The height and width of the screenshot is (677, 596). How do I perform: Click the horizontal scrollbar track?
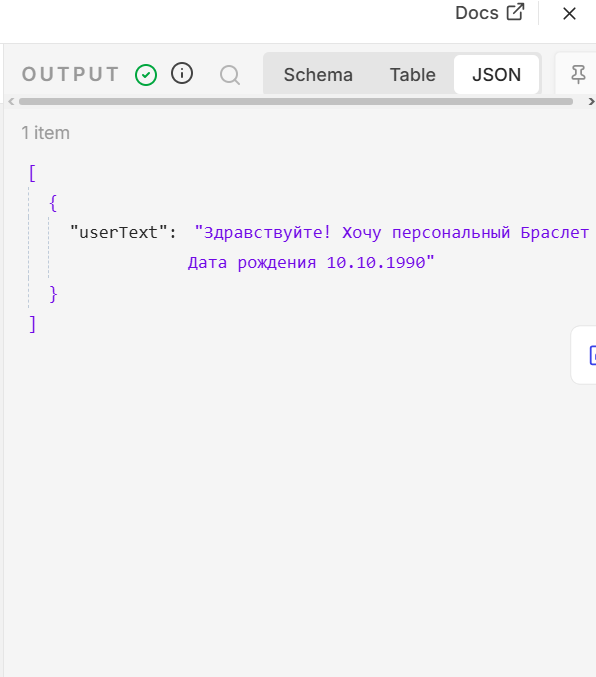[296, 101]
